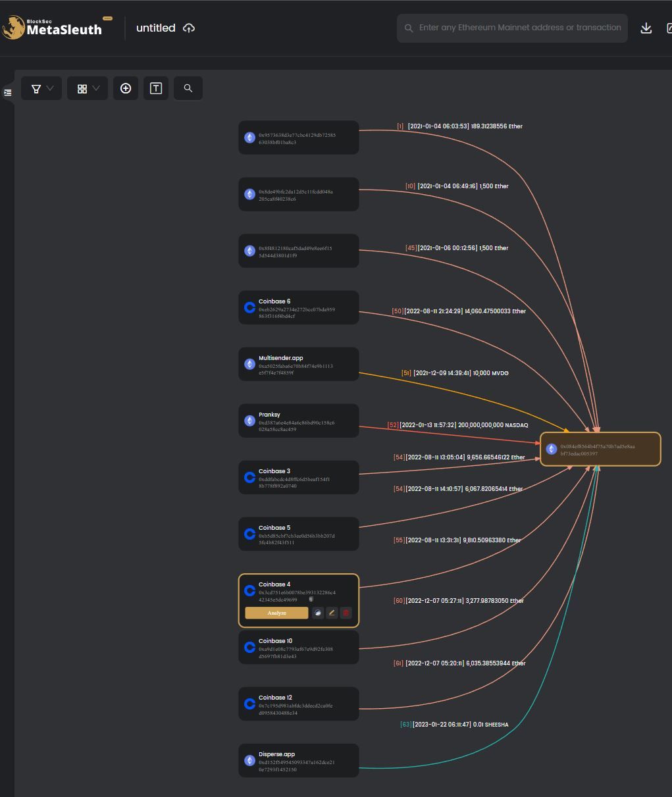Click edge label [10] 1,500 Ether
Screen dimensions: 672x797
tap(457, 186)
